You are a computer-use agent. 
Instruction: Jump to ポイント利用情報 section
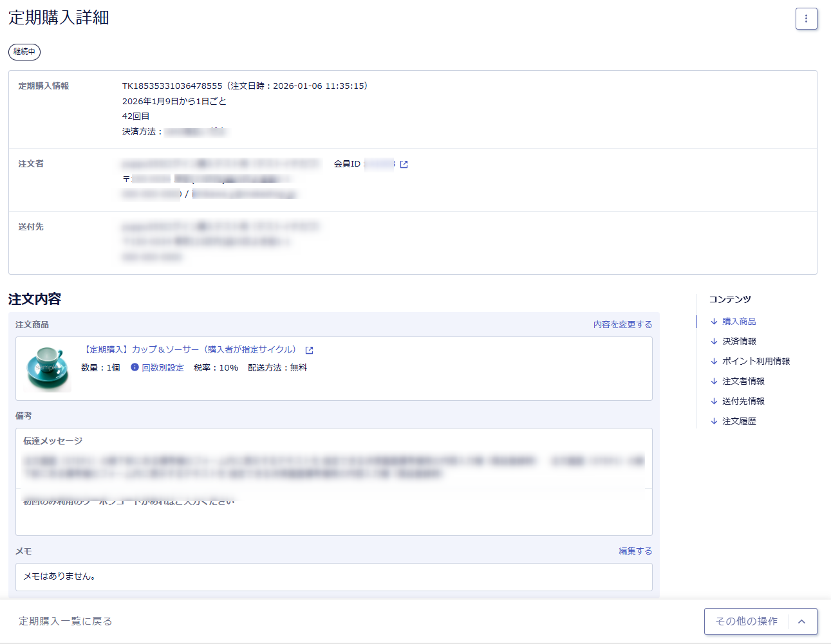[x=756, y=362]
